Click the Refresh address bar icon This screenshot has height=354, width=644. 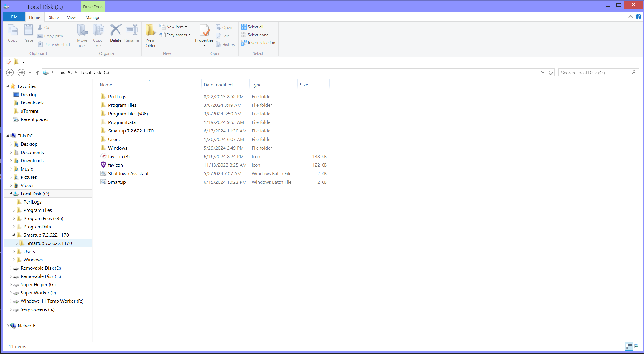pos(551,73)
